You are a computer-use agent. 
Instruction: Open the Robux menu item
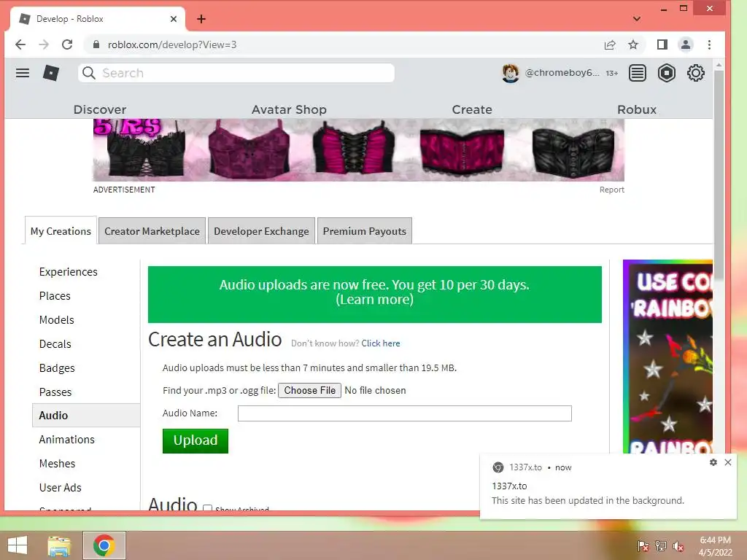coord(637,109)
